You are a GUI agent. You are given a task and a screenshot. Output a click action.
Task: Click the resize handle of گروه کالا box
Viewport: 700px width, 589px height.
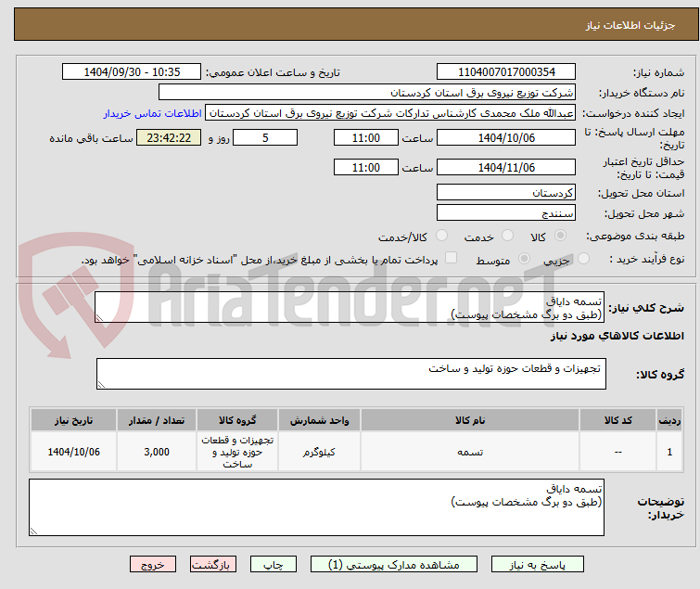click(101, 385)
